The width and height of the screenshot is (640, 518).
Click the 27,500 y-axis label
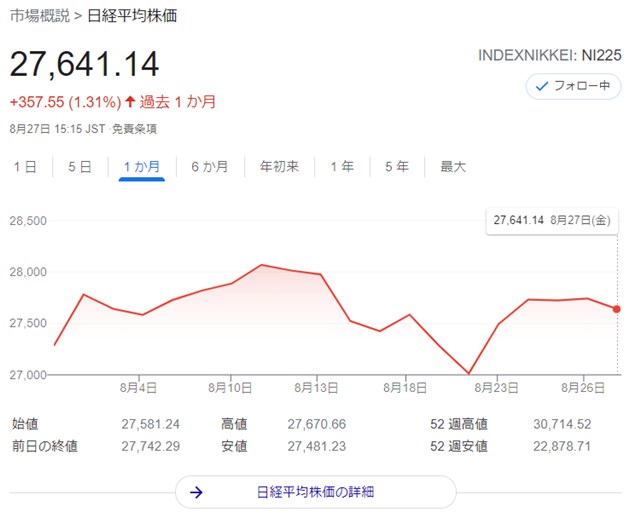(x=28, y=323)
